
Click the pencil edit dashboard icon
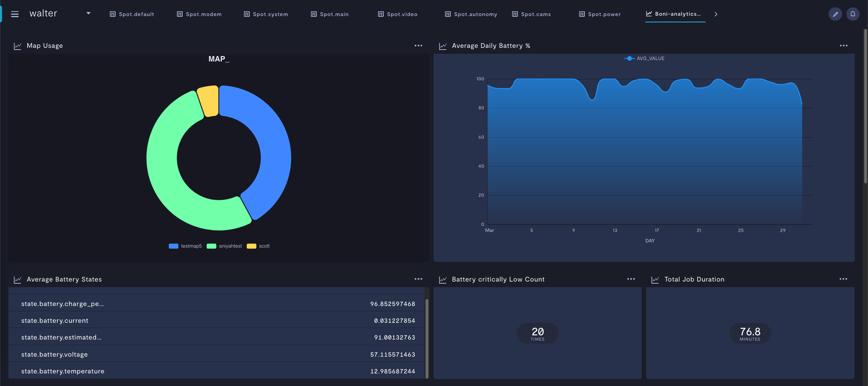tap(835, 14)
